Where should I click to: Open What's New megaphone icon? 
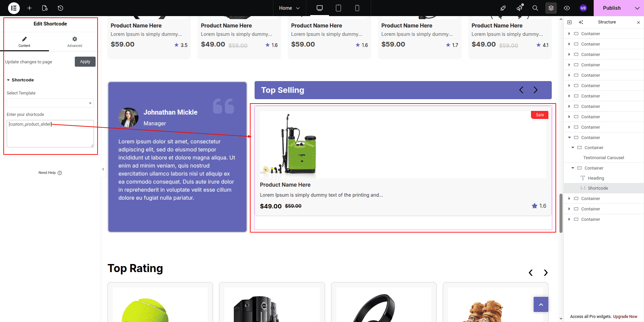point(520,8)
